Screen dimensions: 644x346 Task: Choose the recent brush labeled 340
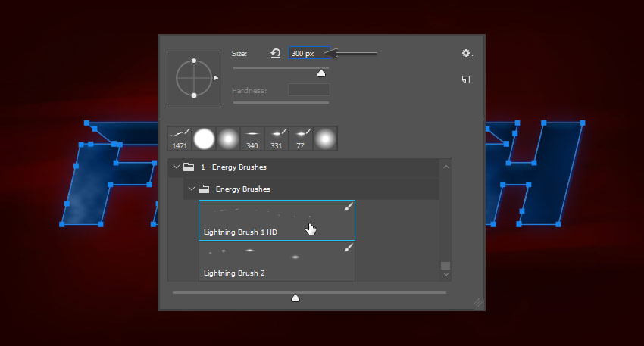tap(252, 138)
